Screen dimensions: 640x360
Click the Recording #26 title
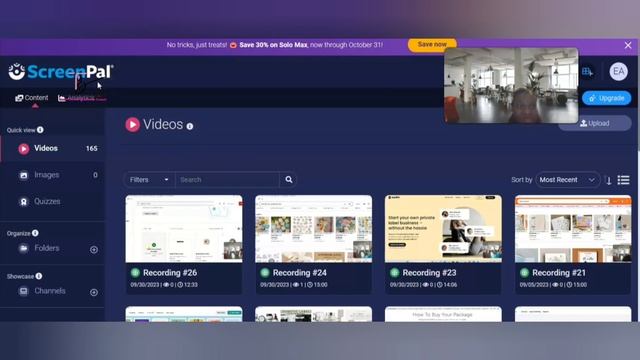(x=170, y=273)
